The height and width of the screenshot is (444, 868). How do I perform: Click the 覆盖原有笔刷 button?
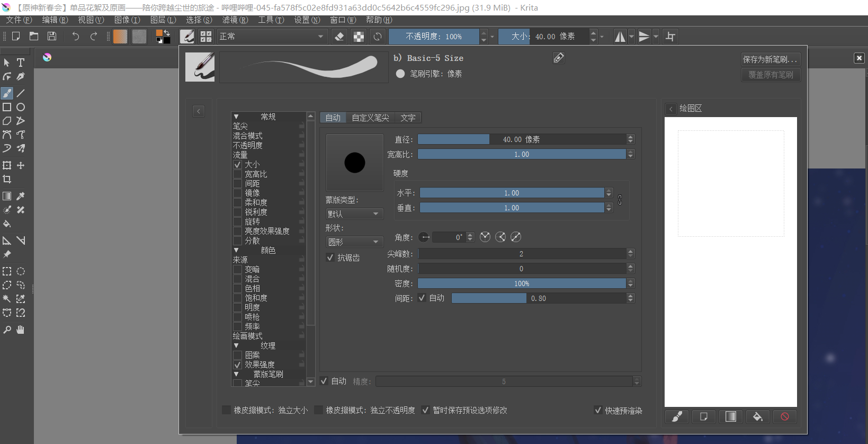click(770, 75)
